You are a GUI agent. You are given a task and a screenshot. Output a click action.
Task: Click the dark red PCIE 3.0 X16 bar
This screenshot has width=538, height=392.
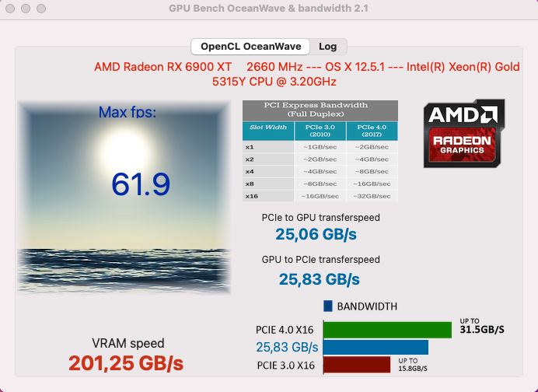[357, 365]
